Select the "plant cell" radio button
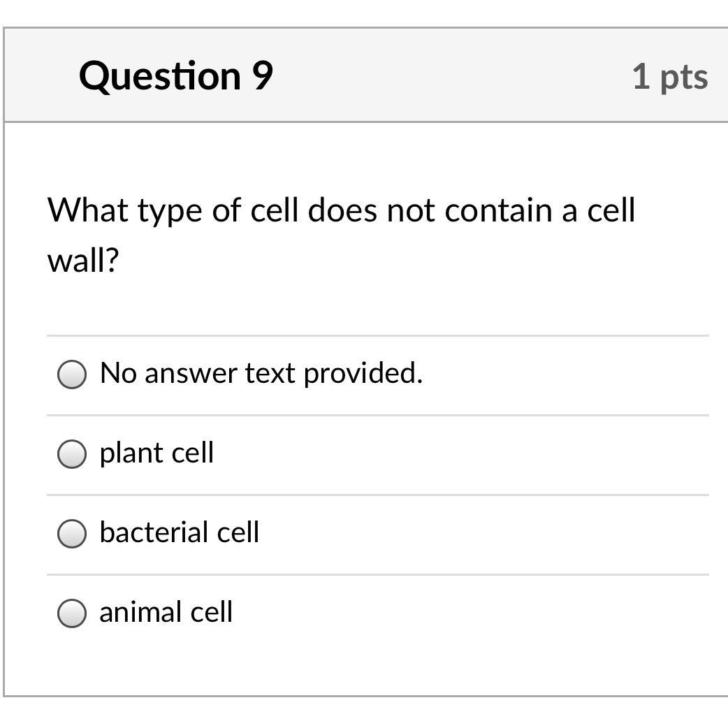 tap(72, 454)
